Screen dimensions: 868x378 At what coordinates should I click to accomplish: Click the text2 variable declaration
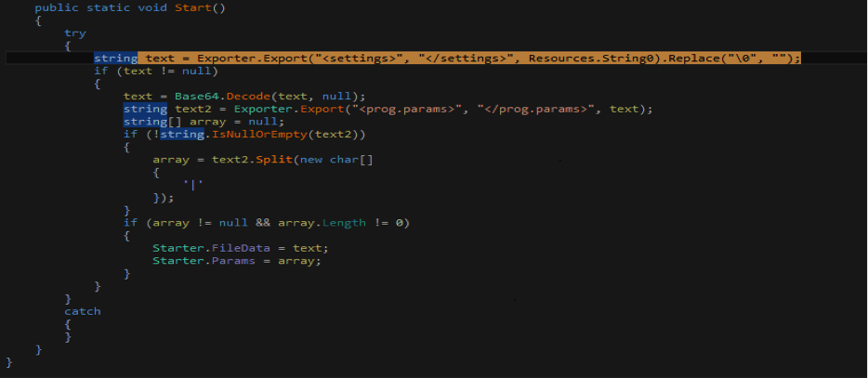click(189, 109)
